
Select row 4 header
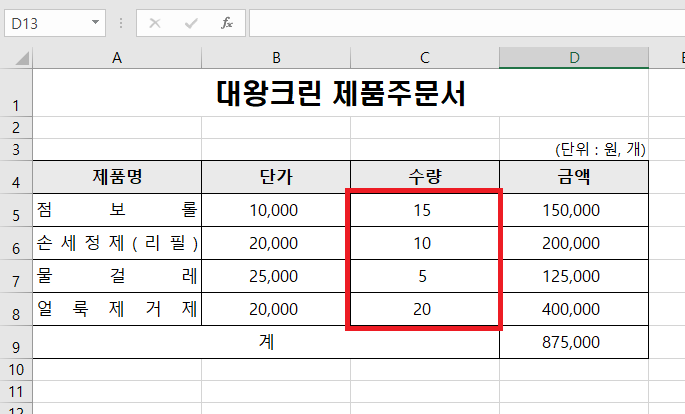click(16, 177)
